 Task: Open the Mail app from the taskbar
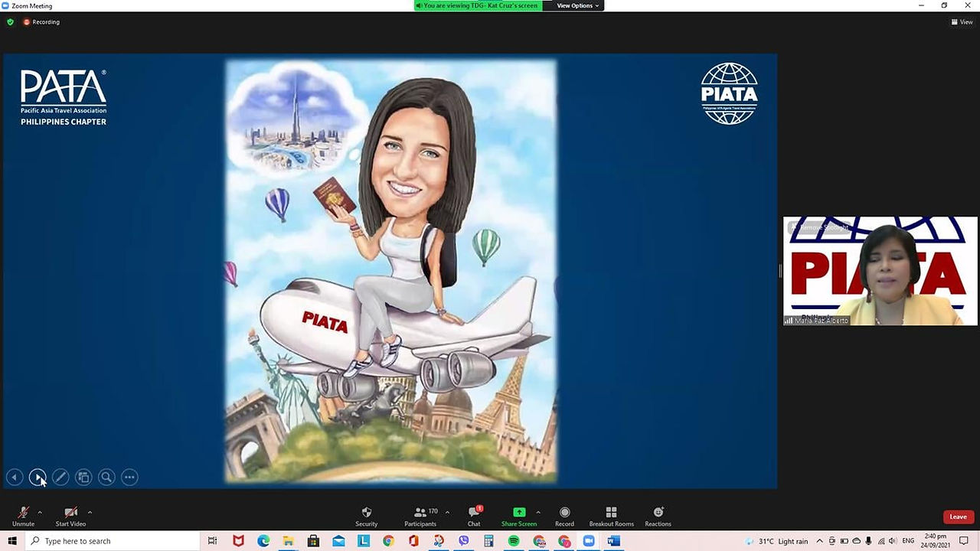338,541
